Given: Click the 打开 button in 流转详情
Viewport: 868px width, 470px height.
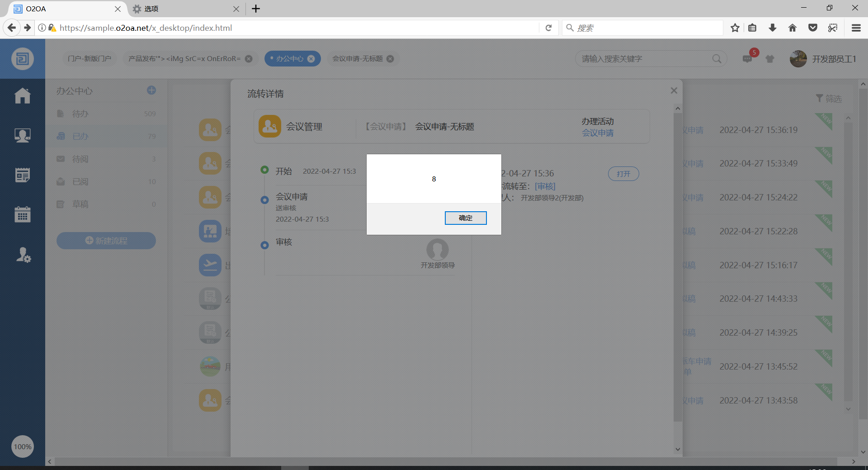Looking at the screenshot, I should coord(623,174).
